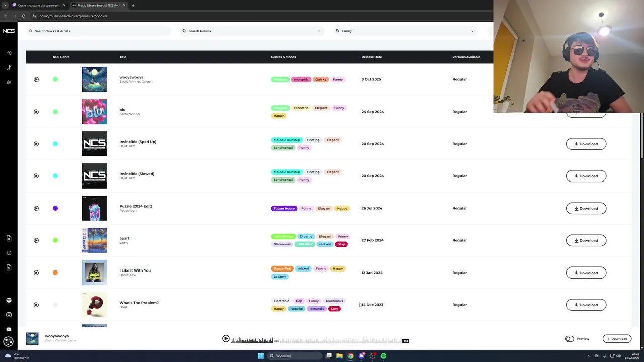Viewport: 644px width, 362px height.
Task: Click the browser address bar URL
Action: [73, 16]
